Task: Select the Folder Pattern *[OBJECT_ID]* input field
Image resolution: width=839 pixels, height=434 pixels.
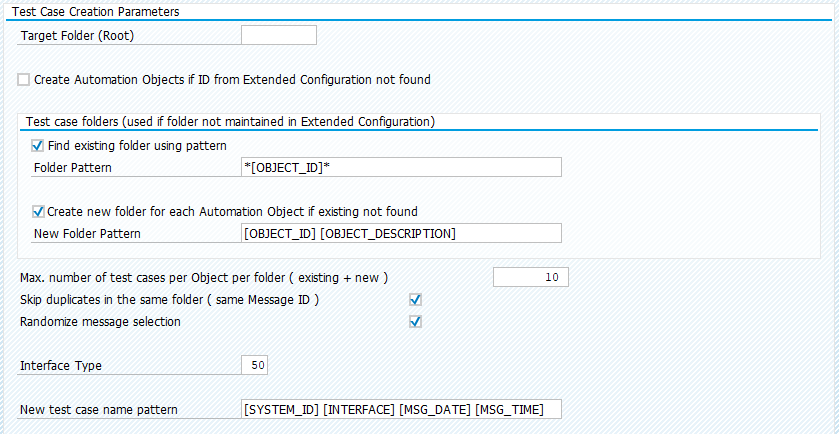Action: click(x=401, y=167)
